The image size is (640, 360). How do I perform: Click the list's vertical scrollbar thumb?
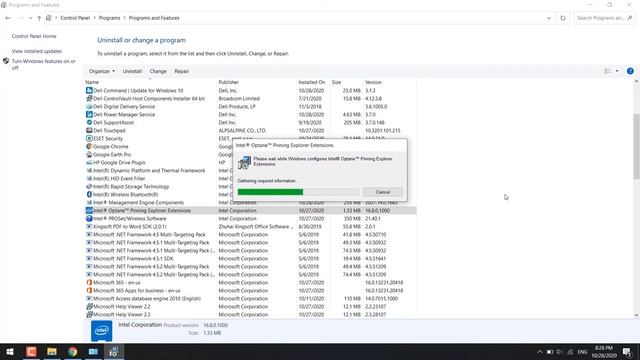[636, 146]
